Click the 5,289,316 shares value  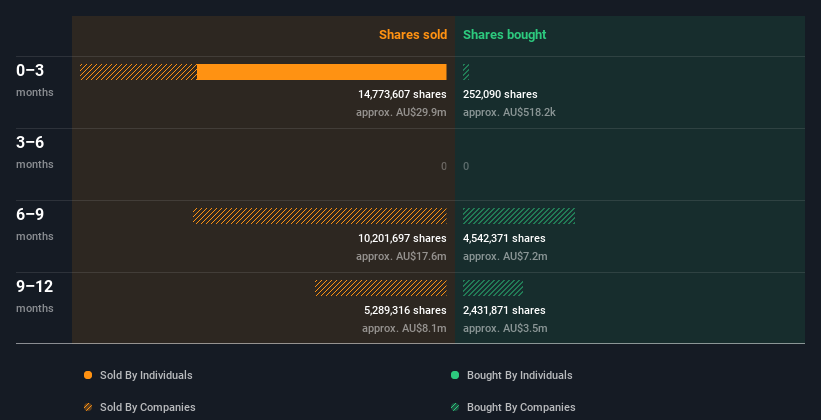point(405,310)
